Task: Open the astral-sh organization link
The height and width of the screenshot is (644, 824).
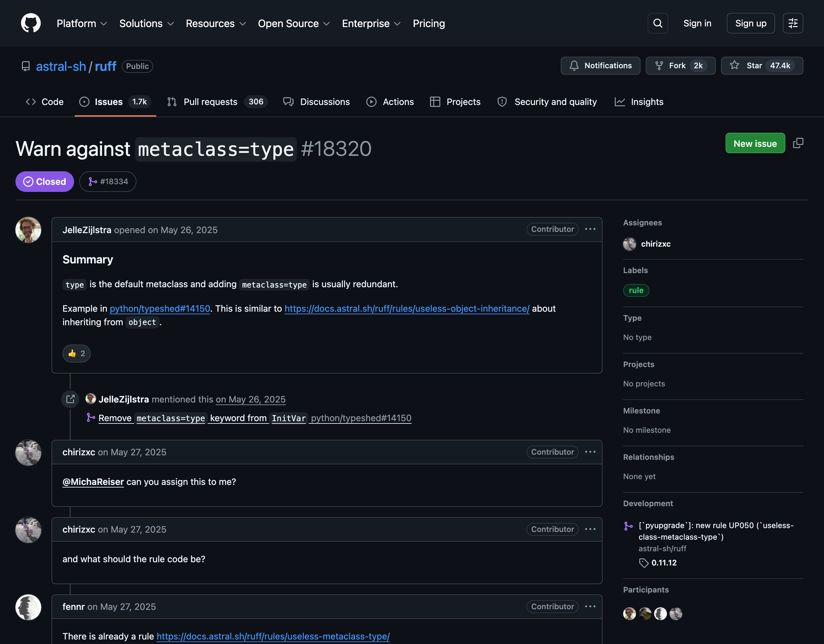Action: [x=61, y=66]
